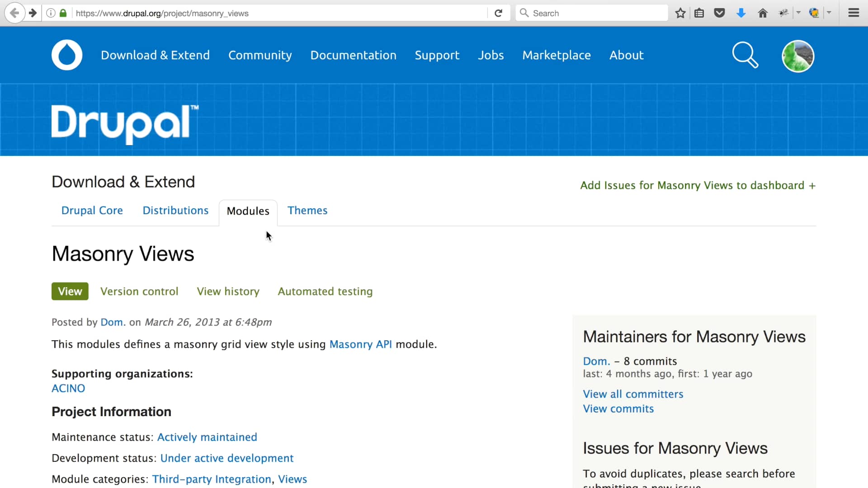Go to browser home page
Viewport: 868px width, 488px height.
click(763, 13)
